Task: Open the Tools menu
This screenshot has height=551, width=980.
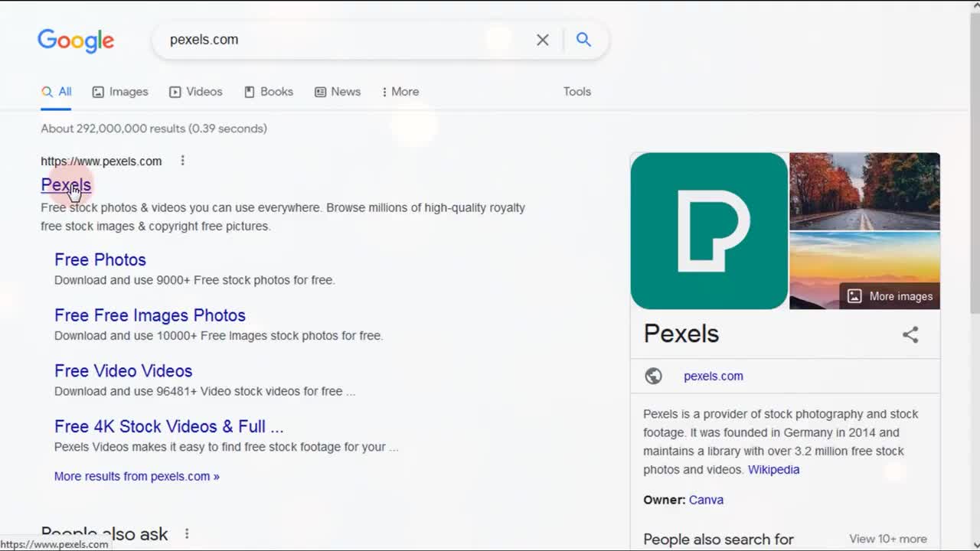Action: click(x=577, y=92)
